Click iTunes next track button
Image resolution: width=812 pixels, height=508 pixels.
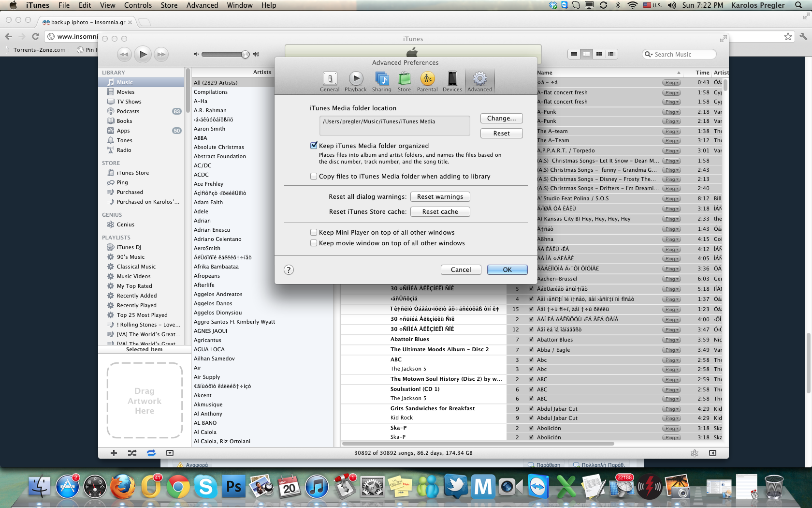[161, 54]
